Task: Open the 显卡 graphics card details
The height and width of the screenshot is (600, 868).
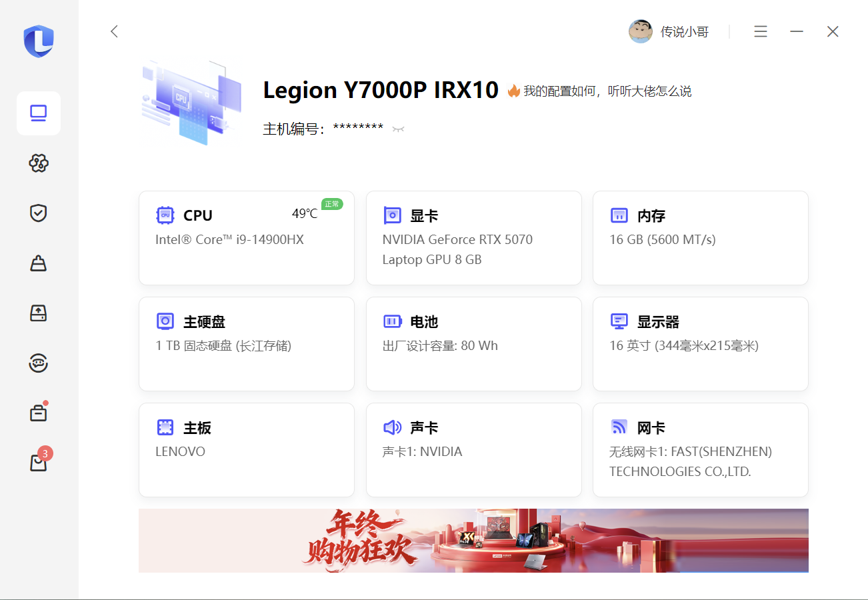Action: (473, 237)
